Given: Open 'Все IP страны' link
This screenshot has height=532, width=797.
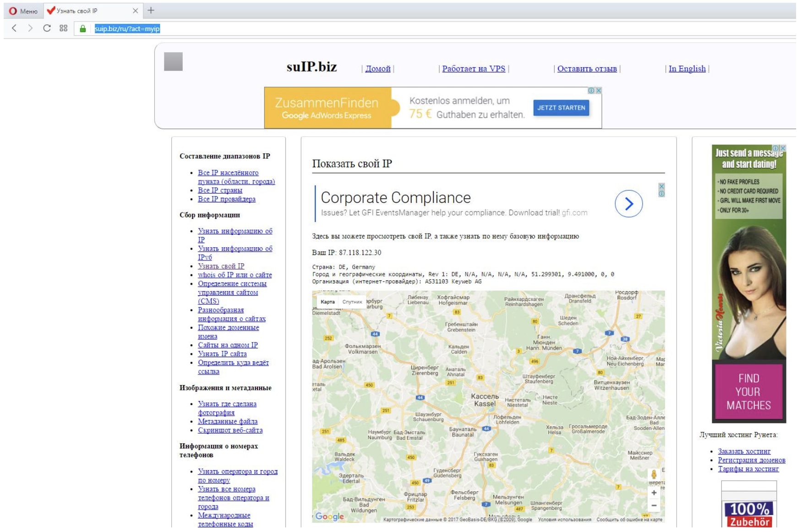Looking at the screenshot, I should (220, 190).
